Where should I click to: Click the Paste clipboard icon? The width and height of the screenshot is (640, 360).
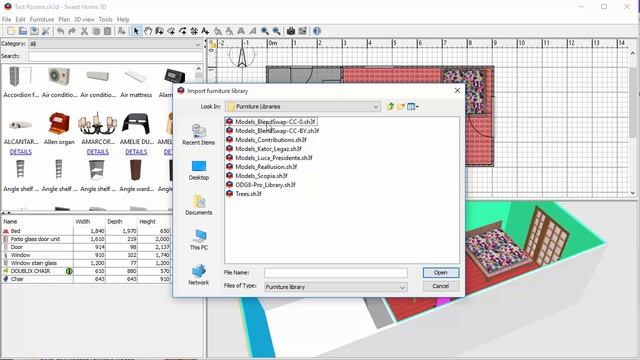(107, 31)
